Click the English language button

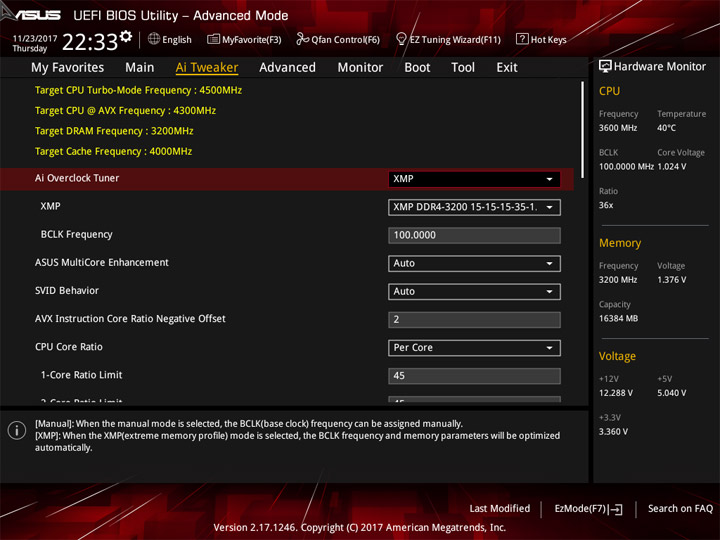coord(170,39)
